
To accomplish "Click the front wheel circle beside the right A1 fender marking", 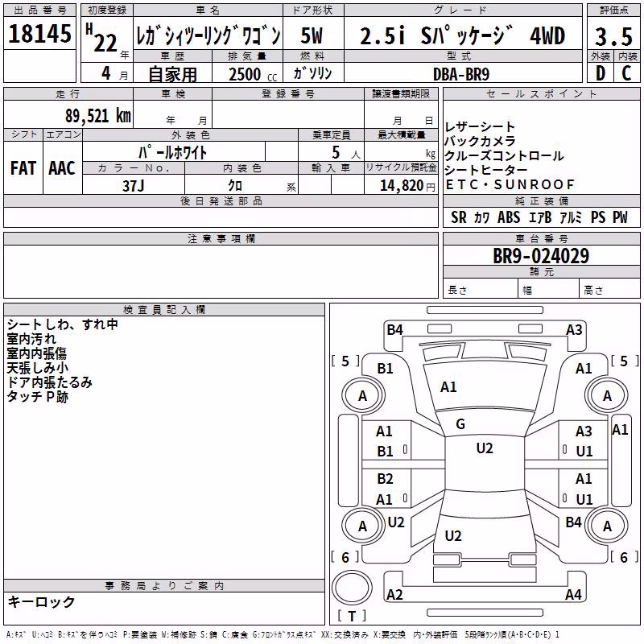I will coord(607,395).
